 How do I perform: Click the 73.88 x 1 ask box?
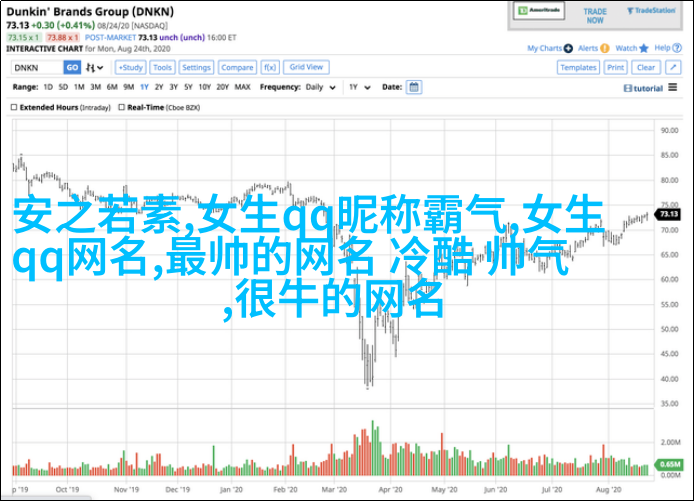click(63, 38)
